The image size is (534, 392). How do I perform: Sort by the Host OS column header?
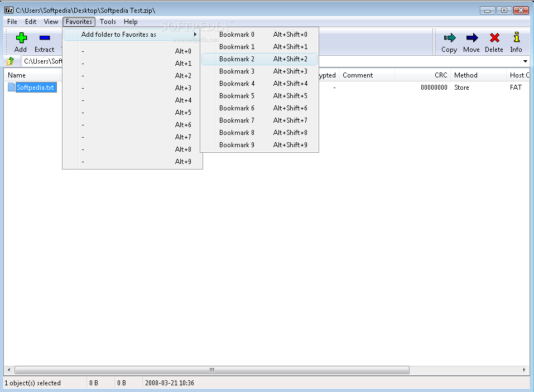[518, 75]
